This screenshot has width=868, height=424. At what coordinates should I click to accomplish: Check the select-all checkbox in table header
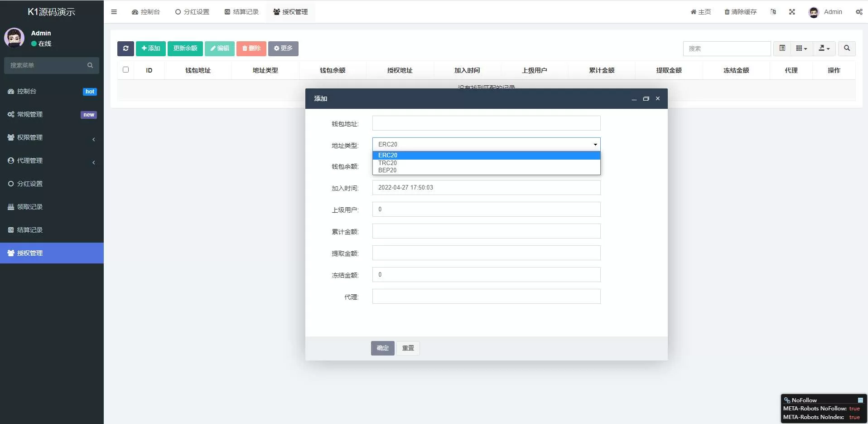[125, 70]
